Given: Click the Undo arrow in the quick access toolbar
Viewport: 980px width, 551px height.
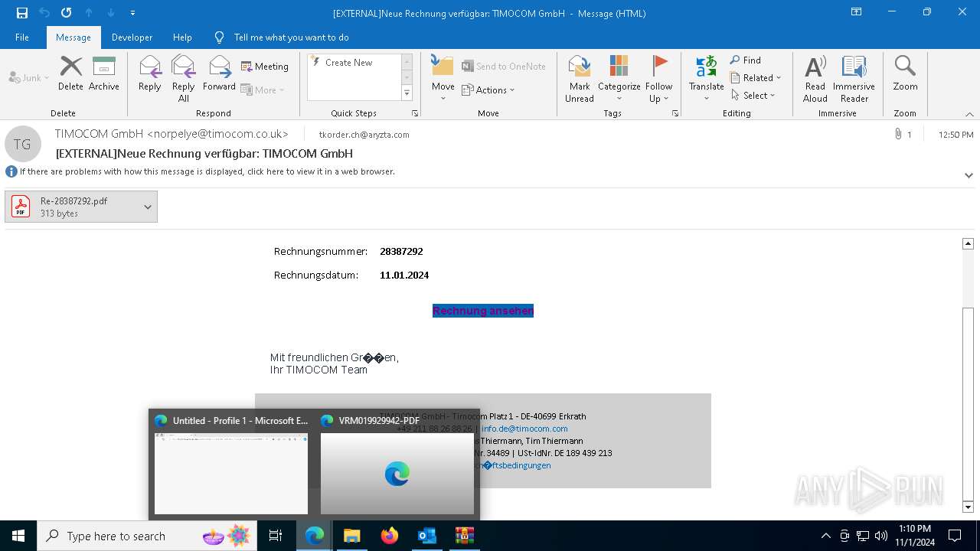Looking at the screenshot, I should click(x=44, y=13).
